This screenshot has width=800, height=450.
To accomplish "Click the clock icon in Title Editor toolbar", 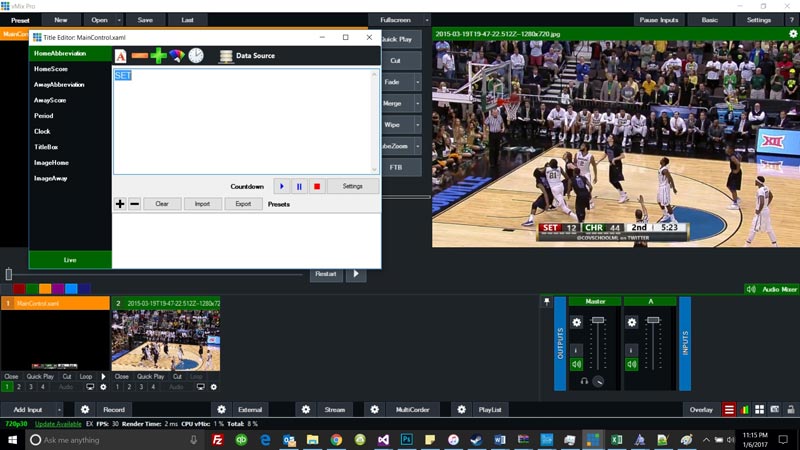I will point(196,56).
